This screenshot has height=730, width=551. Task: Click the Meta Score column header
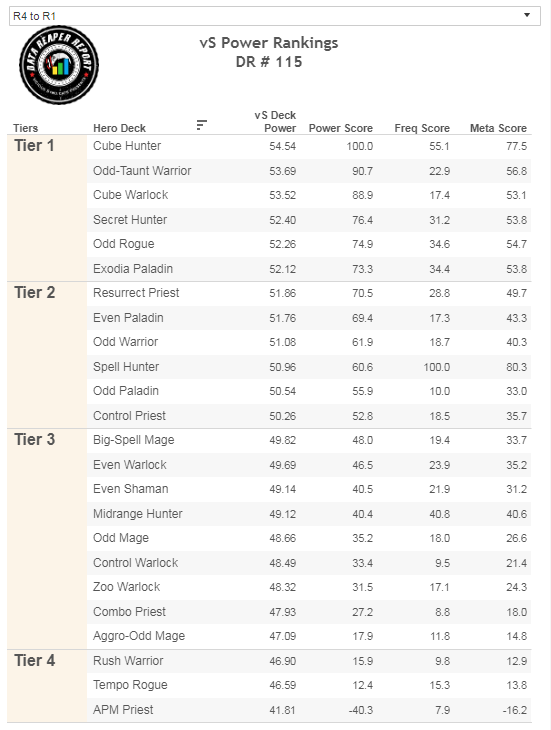pos(498,128)
